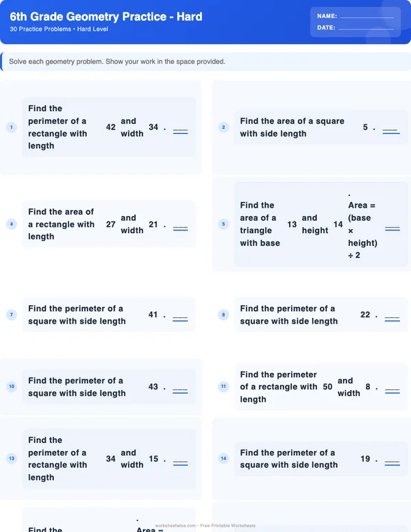Open the worksheetwise.com footer link
411x532 pixels.
tap(176, 525)
